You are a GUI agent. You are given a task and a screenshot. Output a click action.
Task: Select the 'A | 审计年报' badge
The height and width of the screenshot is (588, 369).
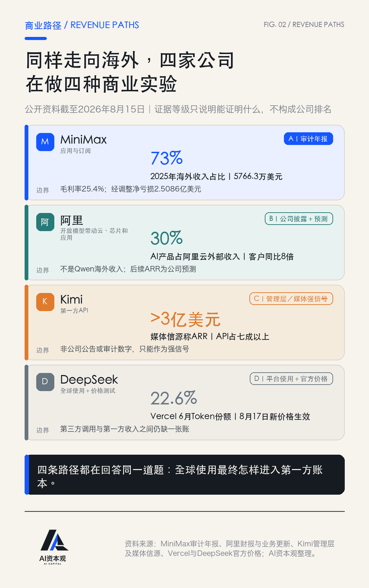click(x=308, y=139)
